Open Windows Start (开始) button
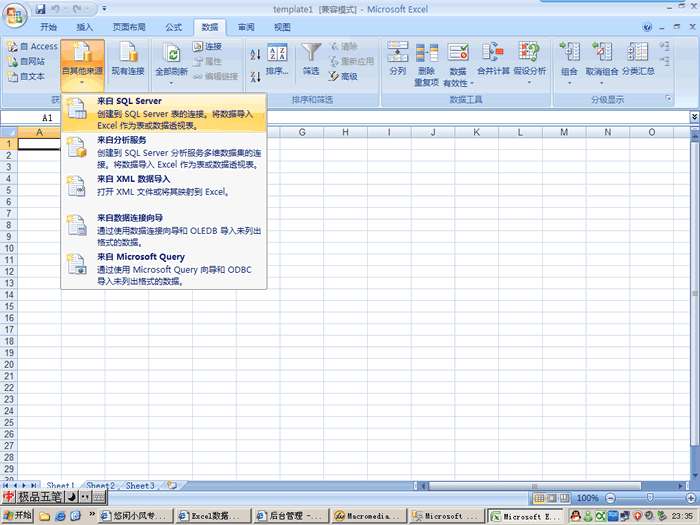The image size is (700, 525). [x=17, y=516]
